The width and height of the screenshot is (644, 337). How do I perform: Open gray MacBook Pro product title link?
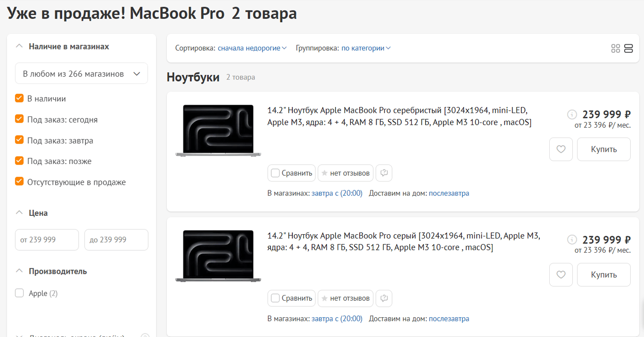pyautogui.click(x=404, y=241)
